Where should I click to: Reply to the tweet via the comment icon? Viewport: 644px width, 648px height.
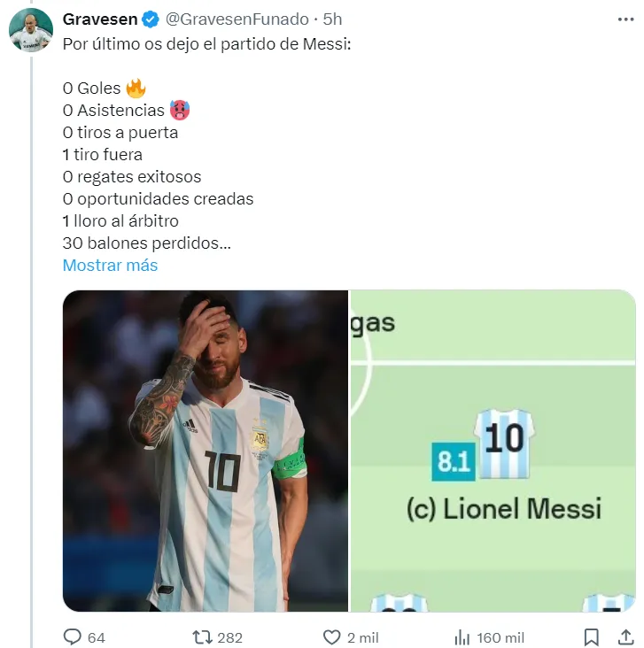(73, 636)
